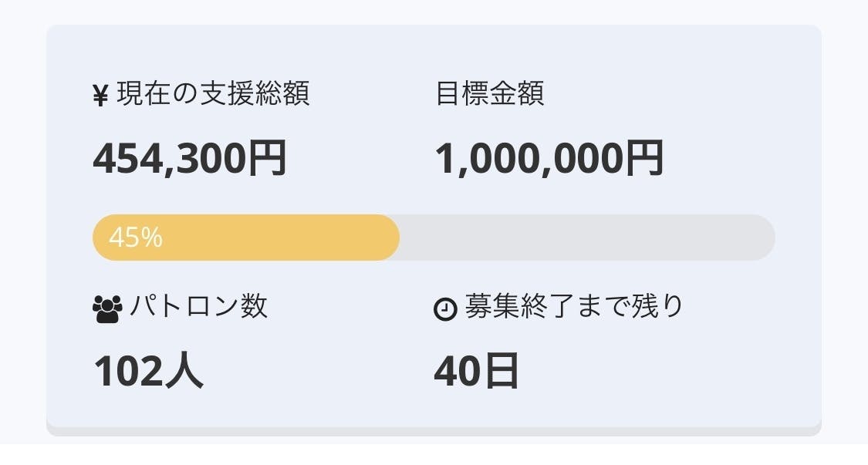Click the 45% label in progress bar
This screenshot has height=465, width=868.
pos(136,238)
